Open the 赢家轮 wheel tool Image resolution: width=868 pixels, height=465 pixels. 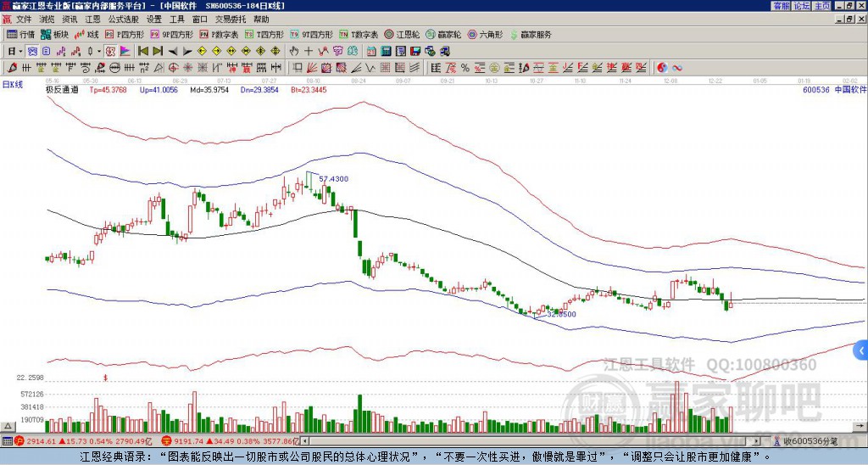(443, 34)
